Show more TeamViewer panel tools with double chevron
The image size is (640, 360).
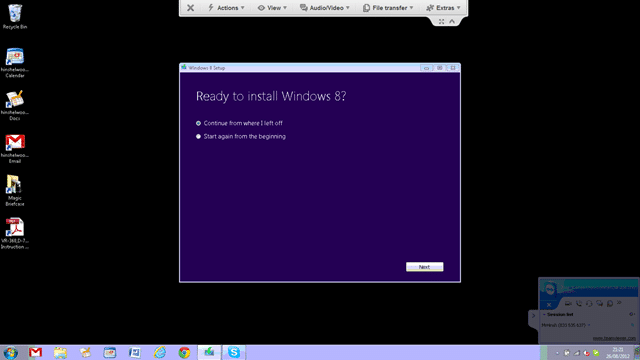pos(619,303)
